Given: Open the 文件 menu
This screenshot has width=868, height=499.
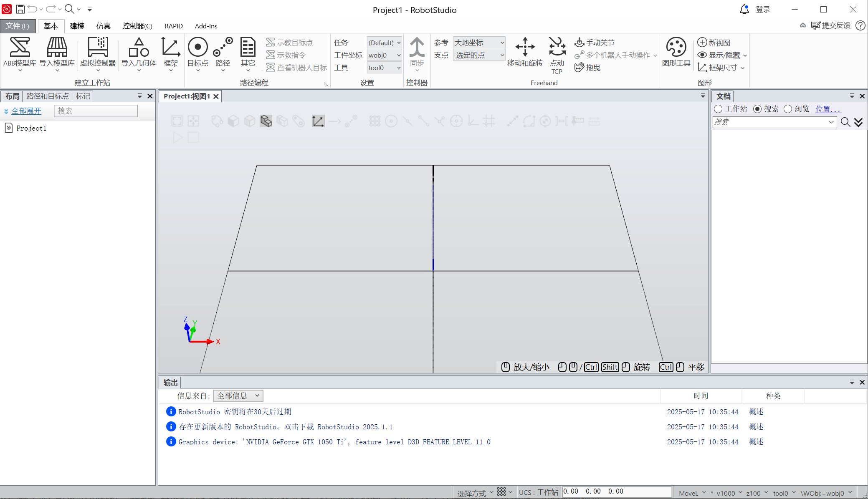Looking at the screenshot, I should coord(18,26).
